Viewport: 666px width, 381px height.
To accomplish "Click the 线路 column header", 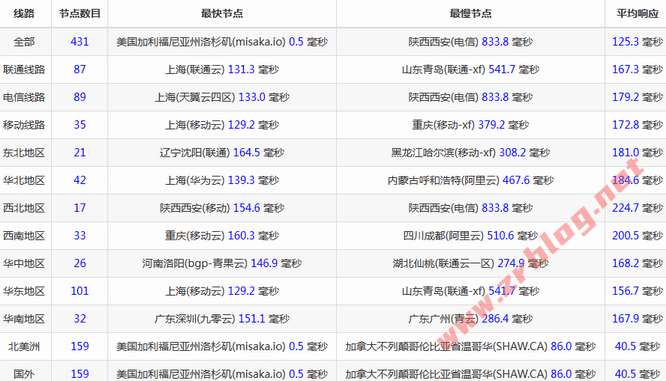I will coord(24,14).
